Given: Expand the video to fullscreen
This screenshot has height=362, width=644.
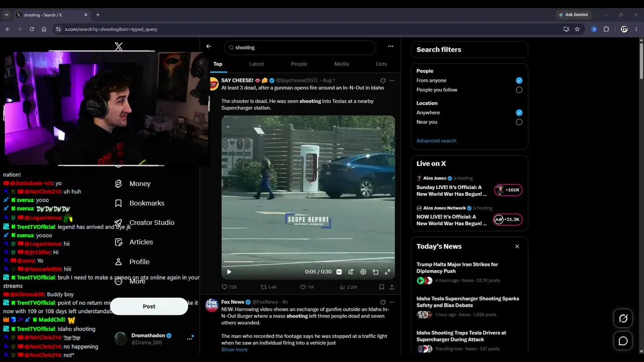Looking at the screenshot, I should 387,272.
